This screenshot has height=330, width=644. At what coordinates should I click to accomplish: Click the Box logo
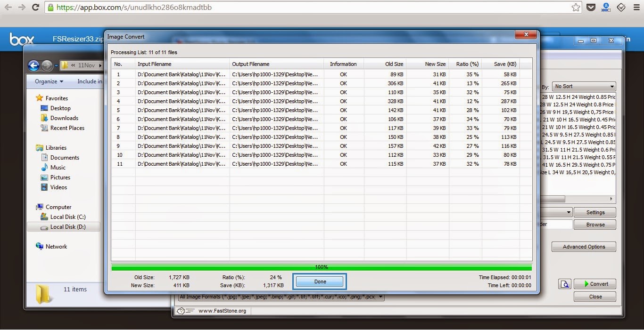(22, 40)
